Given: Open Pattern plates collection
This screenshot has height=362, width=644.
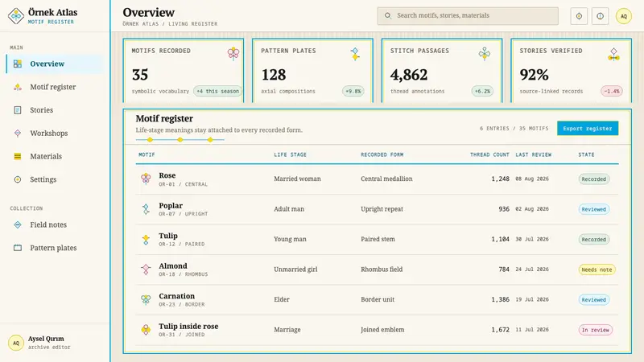Looking at the screenshot, I should [55, 248].
